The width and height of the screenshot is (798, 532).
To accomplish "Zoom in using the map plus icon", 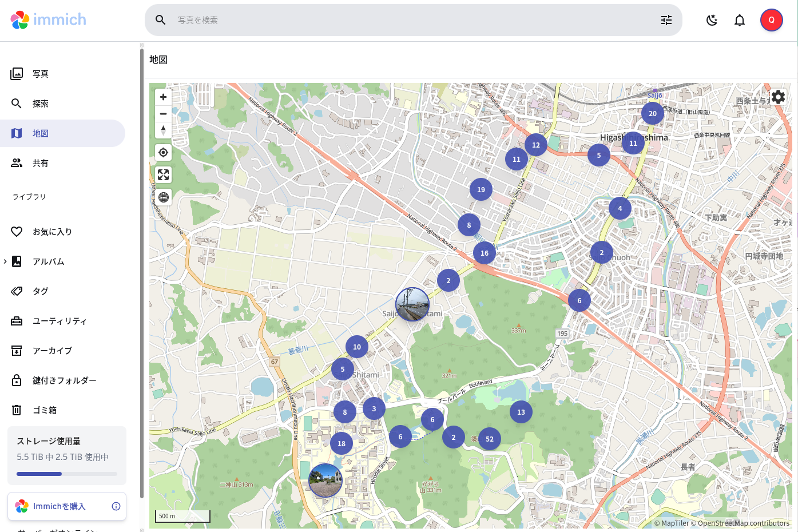I will point(163,97).
